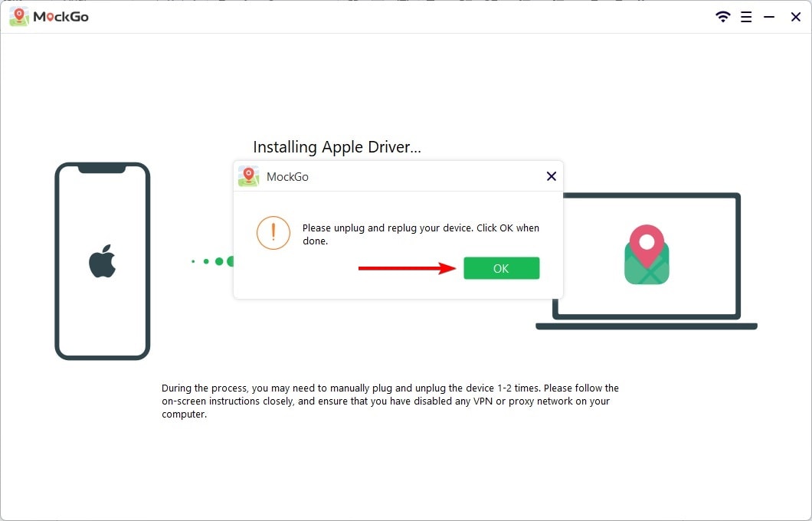The image size is (812, 521).
Task: Click the "Installing Apple Driver..." heading
Action: tap(337, 147)
